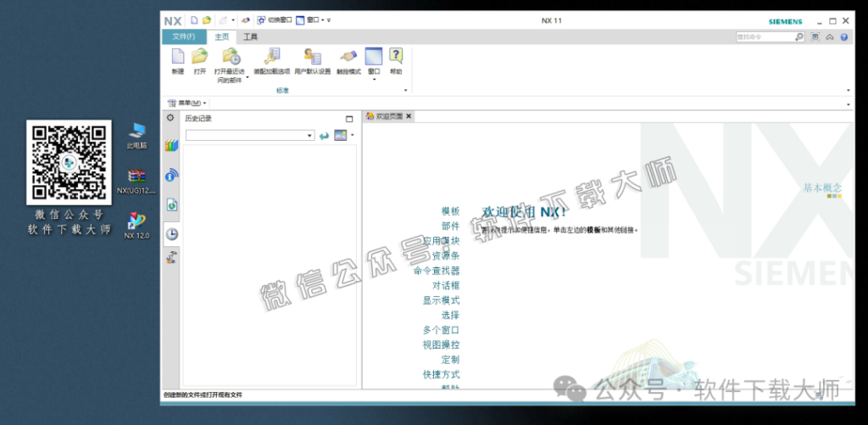Click the 资源条 link
This screenshot has height=425, width=868.
[x=446, y=256]
